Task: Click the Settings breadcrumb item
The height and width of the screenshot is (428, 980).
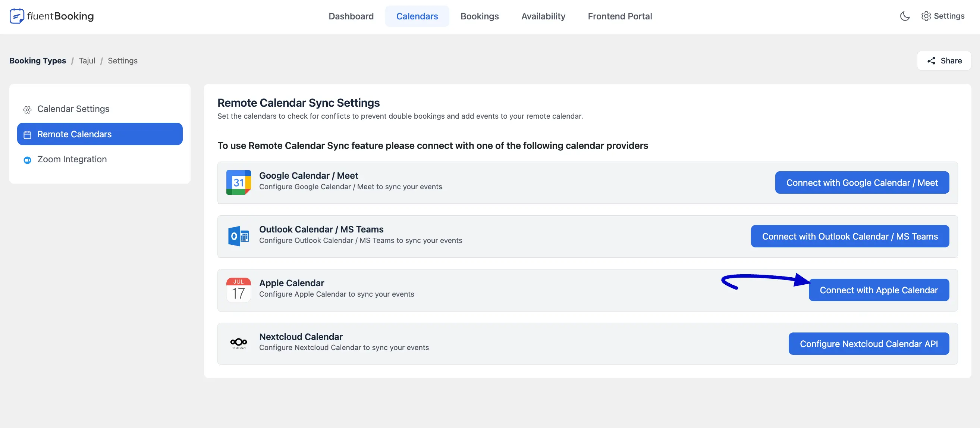Action: coord(122,60)
